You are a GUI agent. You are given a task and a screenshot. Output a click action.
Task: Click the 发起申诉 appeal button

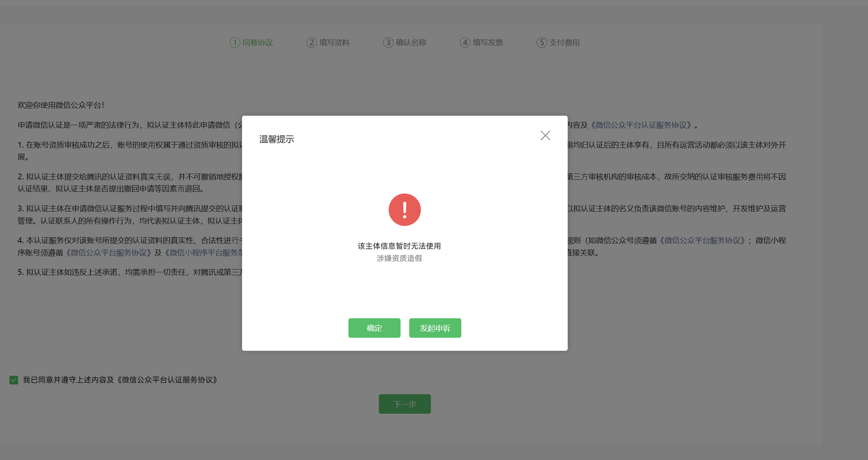pyautogui.click(x=435, y=328)
